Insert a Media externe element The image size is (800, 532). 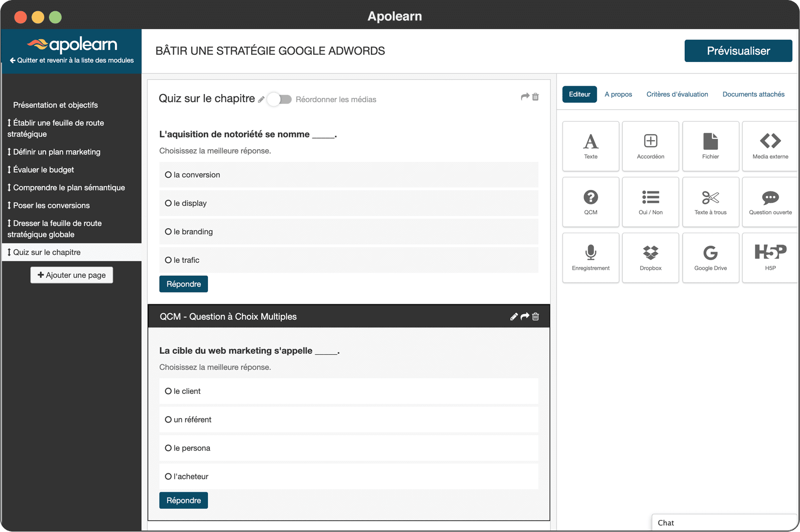click(x=770, y=146)
